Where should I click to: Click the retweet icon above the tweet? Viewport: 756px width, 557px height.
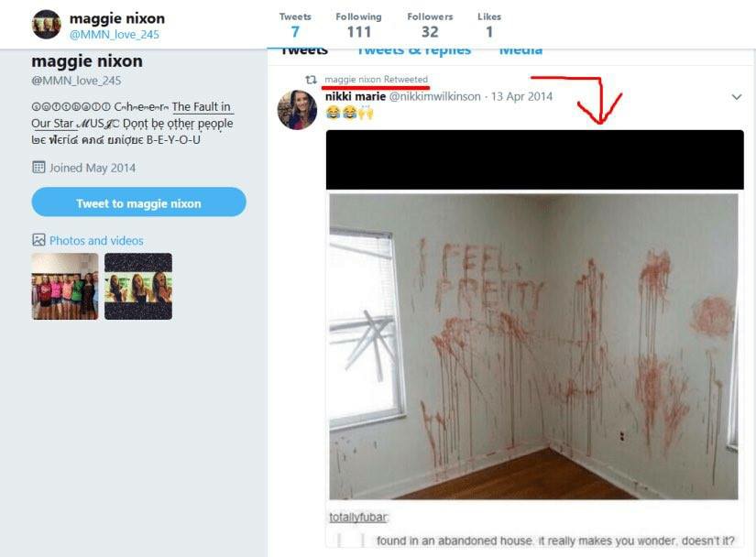click(312, 80)
